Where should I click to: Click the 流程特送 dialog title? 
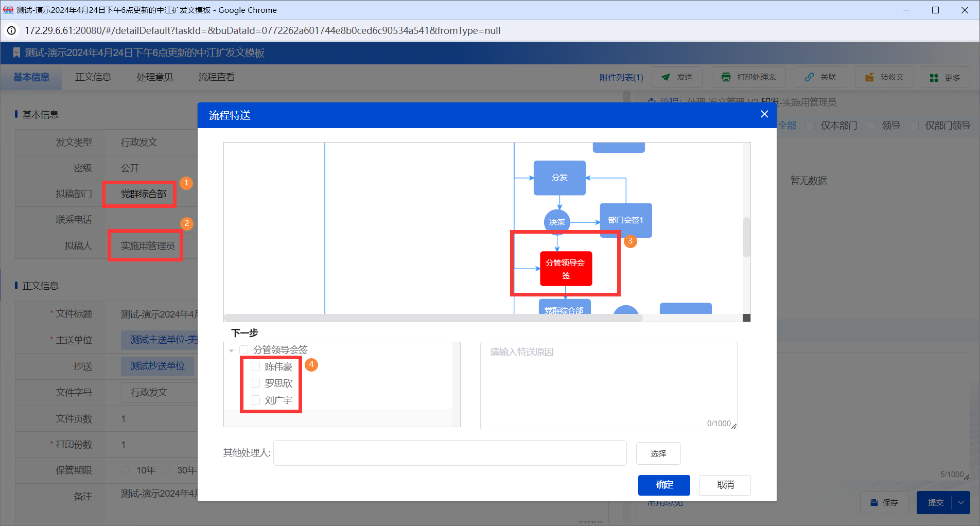pos(230,115)
